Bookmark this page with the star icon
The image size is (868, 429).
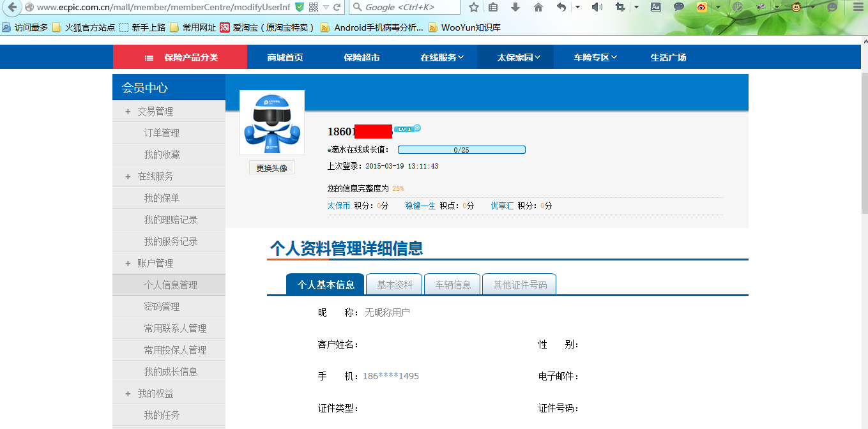[x=473, y=7]
